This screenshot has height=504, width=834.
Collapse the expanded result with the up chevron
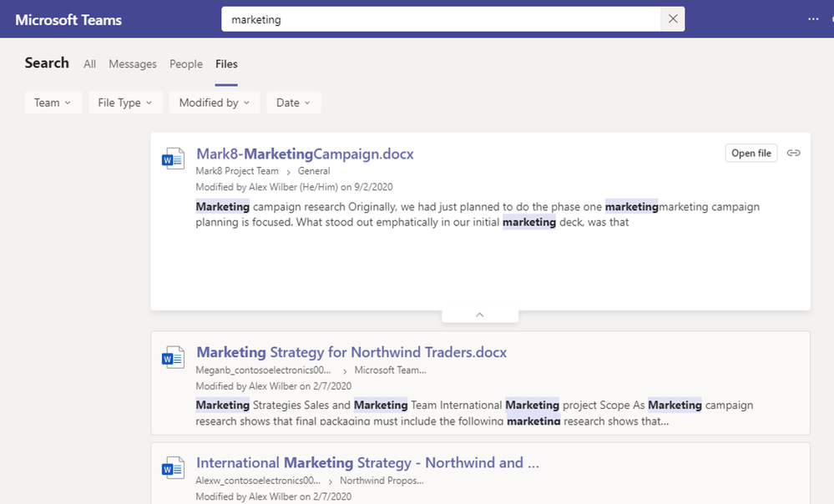480,315
